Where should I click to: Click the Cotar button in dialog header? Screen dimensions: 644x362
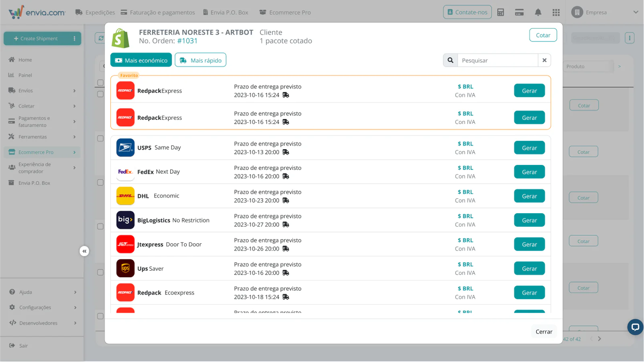(543, 35)
